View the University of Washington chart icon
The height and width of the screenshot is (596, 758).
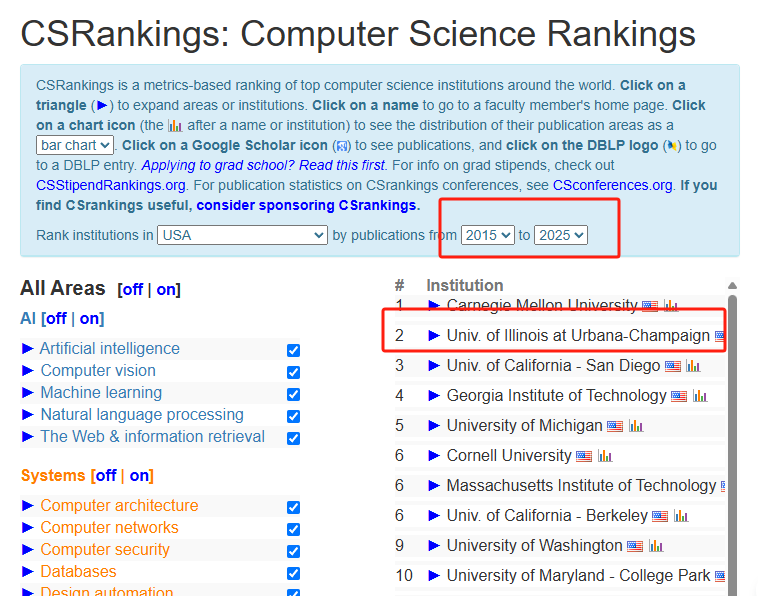click(656, 546)
